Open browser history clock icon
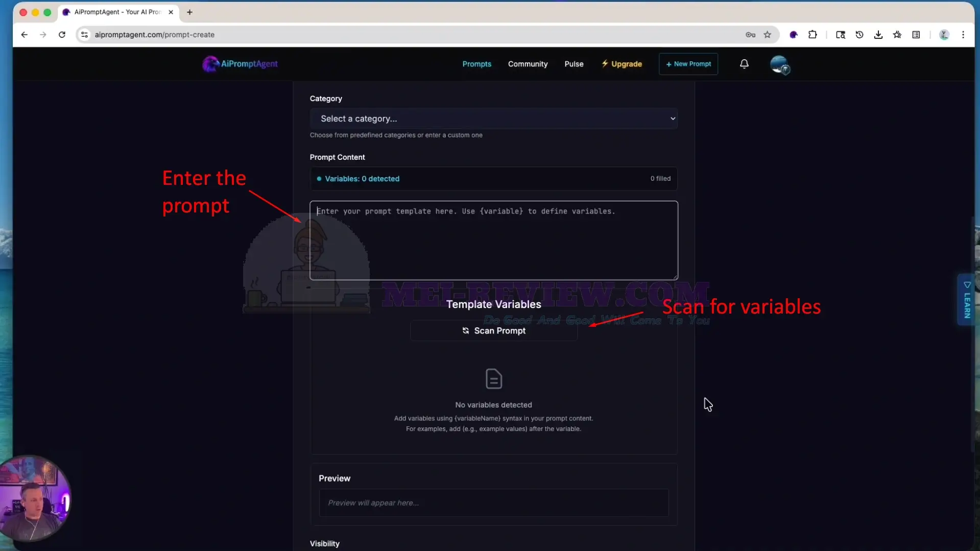 (x=859, y=35)
